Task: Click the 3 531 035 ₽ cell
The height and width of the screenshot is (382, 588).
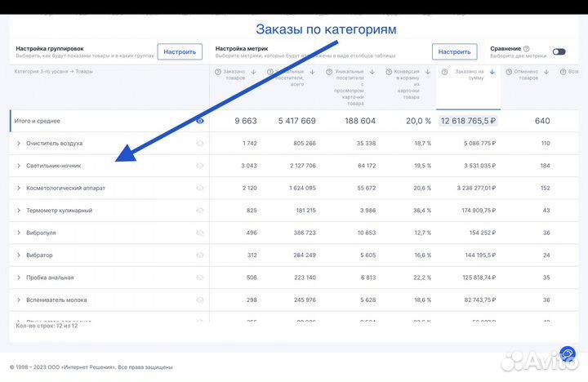Action: click(479, 166)
